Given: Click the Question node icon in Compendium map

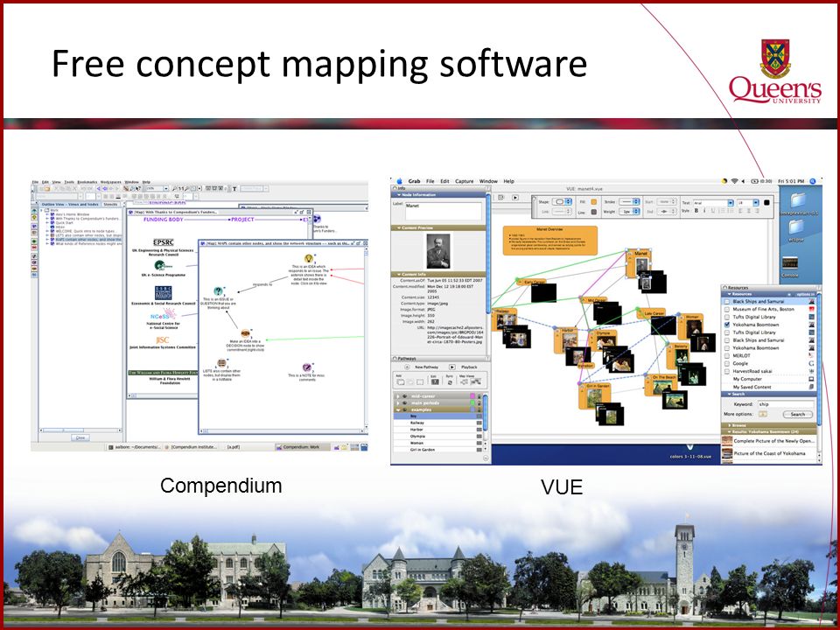Looking at the screenshot, I should tap(218, 291).
